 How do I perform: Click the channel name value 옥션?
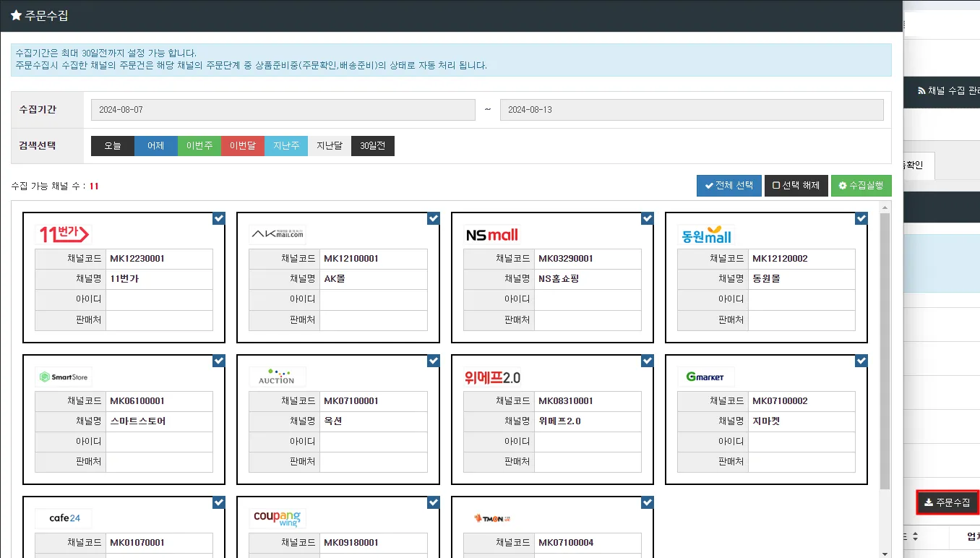tap(333, 421)
